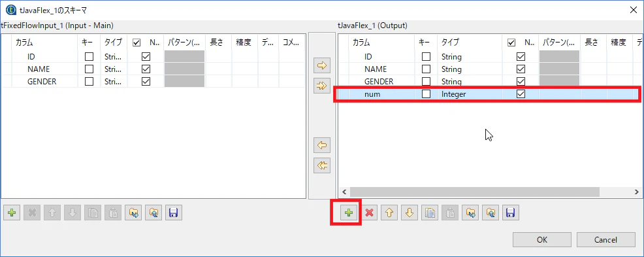Click パターン header in Input table
The height and width of the screenshot is (257, 644).
[x=184, y=42]
